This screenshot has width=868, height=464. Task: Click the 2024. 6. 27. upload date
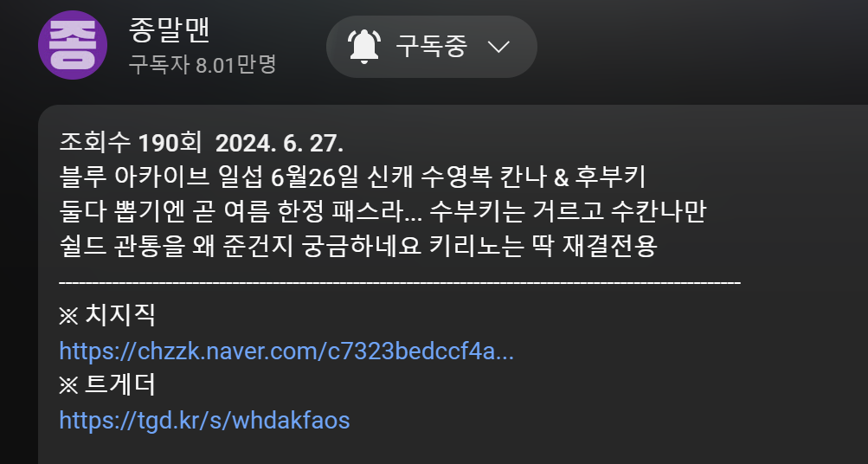pos(279,143)
